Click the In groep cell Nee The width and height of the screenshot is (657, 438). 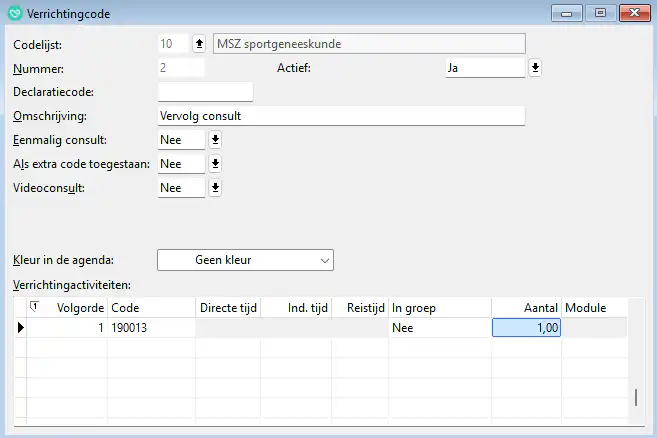click(x=440, y=328)
